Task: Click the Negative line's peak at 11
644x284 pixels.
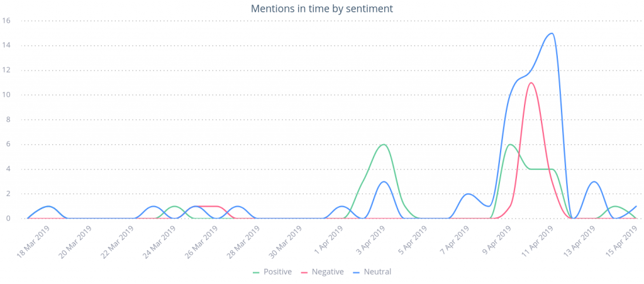Action: (x=531, y=82)
